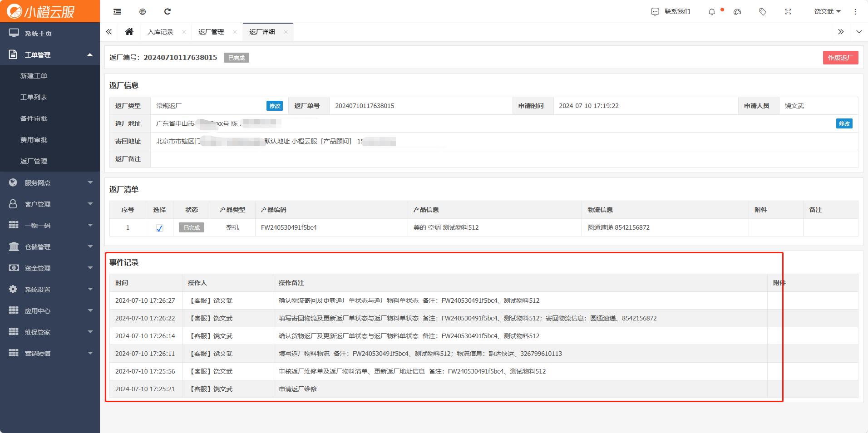This screenshot has width=868, height=433.
Task: Expand the 系统设置 menu arrow
Action: (x=90, y=289)
